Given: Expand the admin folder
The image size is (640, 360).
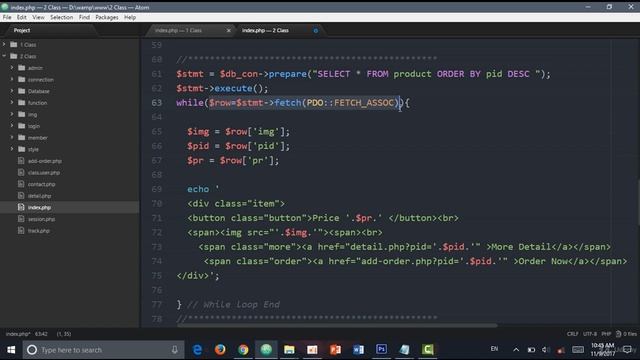Looking at the screenshot, I should [x=12, y=68].
